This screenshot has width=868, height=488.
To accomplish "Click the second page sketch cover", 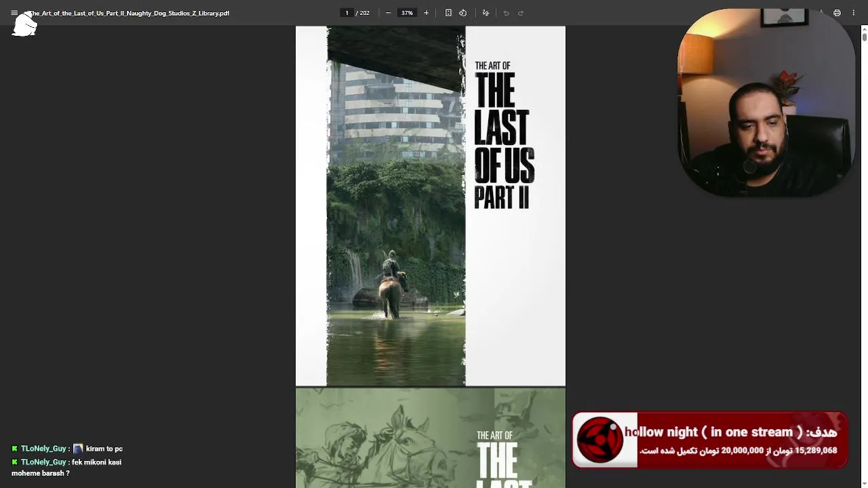I will coord(430,438).
